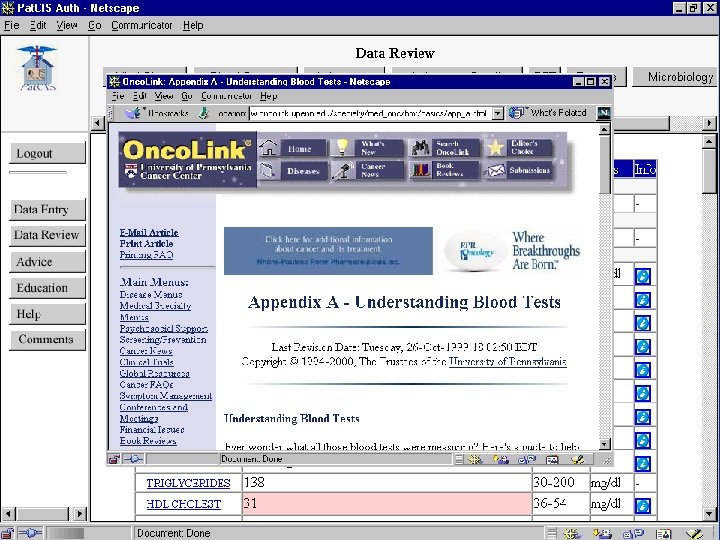Open Disease Menus link
Screen dimensions: 720x540
click(151, 295)
